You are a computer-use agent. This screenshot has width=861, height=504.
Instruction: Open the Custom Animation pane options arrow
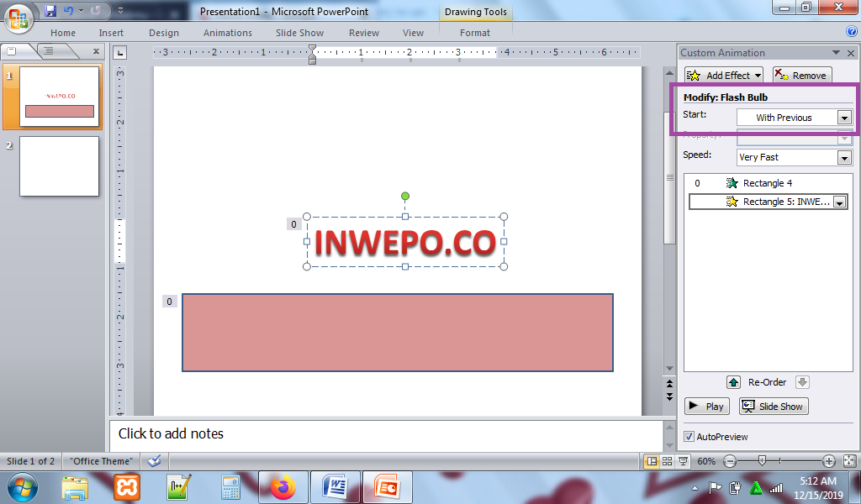pos(837,53)
